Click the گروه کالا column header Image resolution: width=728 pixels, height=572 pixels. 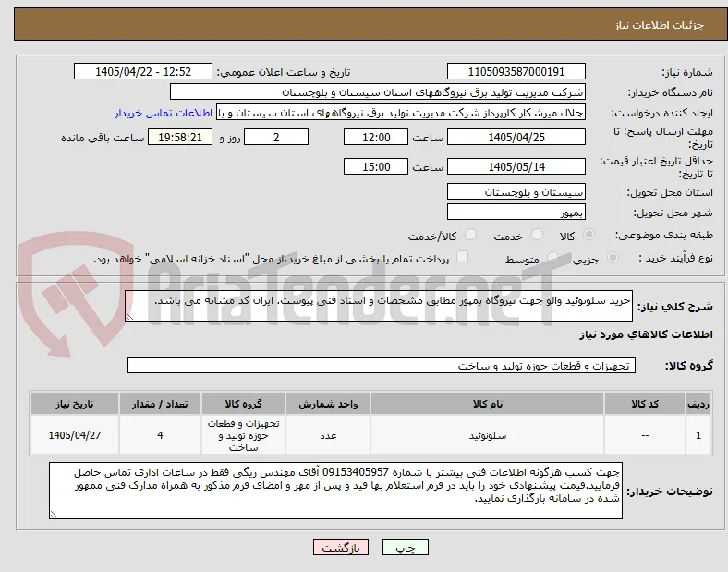coord(243,404)
